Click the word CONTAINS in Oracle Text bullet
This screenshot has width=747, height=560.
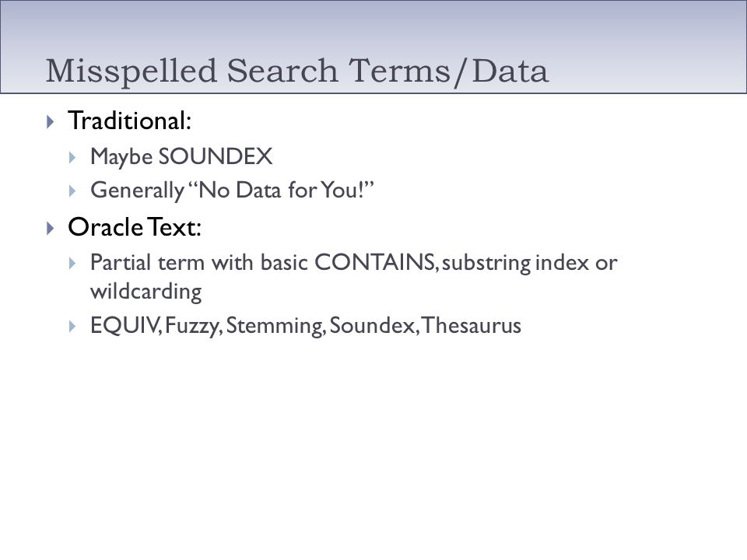click(x=374, y=262)
